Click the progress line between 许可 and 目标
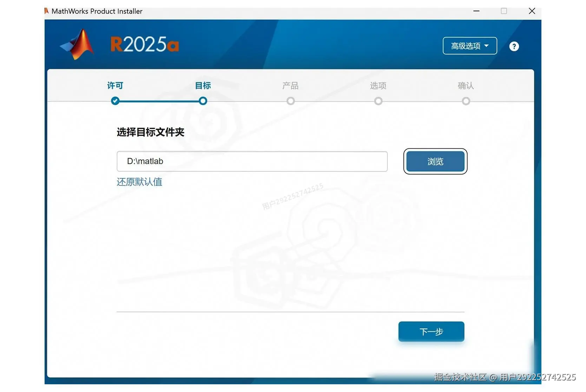Screen dimensions: 586x392 tap(159, 101)
